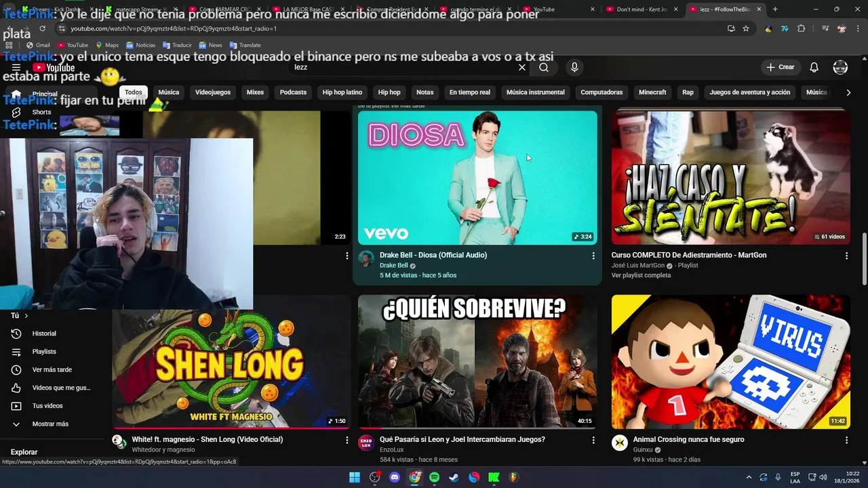Open José Luis MartGon channel link
Viewport: 868px width, 488px height.
(x=638, y=266)
